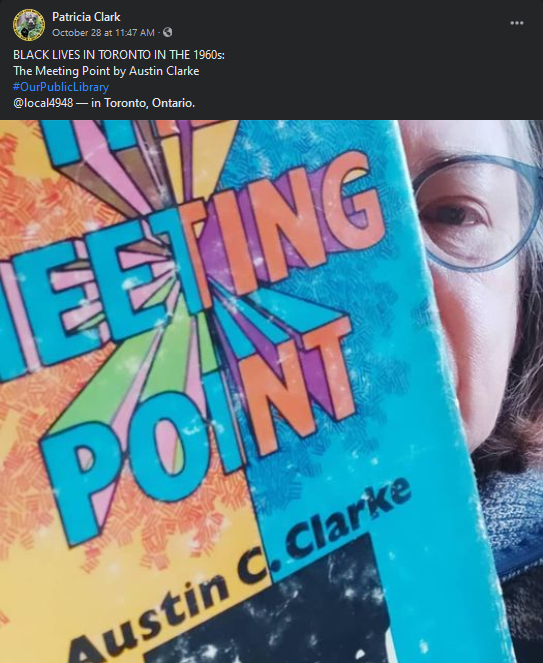Image resolution: width=543 pixels, height=663 pixels.
Task: Open the three-dot post options menu
Action: tap(516, 23)
